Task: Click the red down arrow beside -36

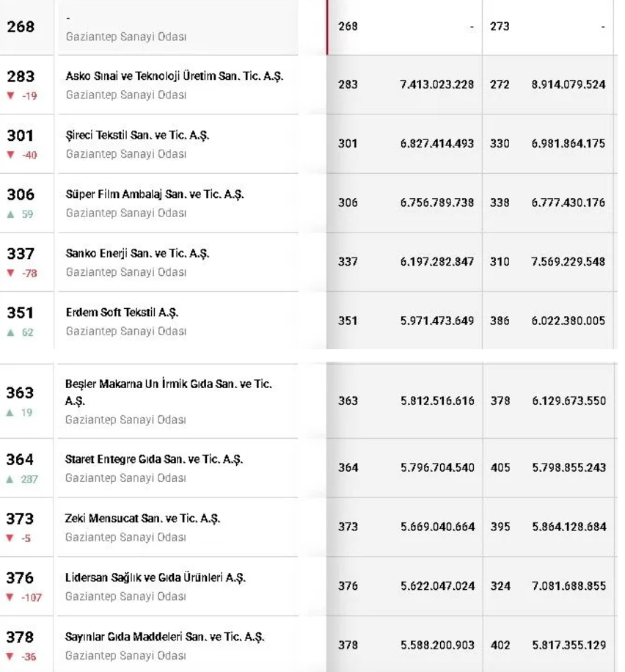Action: pos(10,657)
